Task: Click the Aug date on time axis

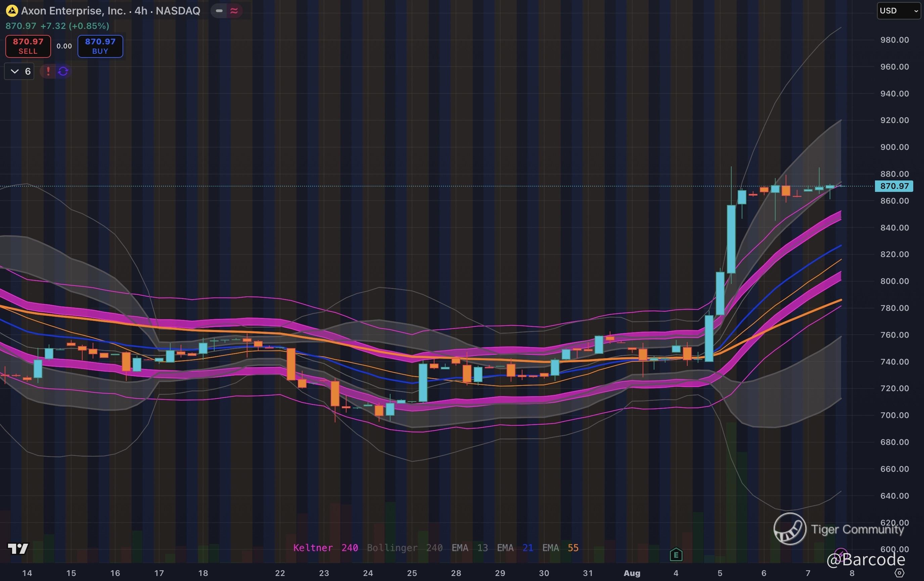Action: pyautogui.click(x=632, y=573)
